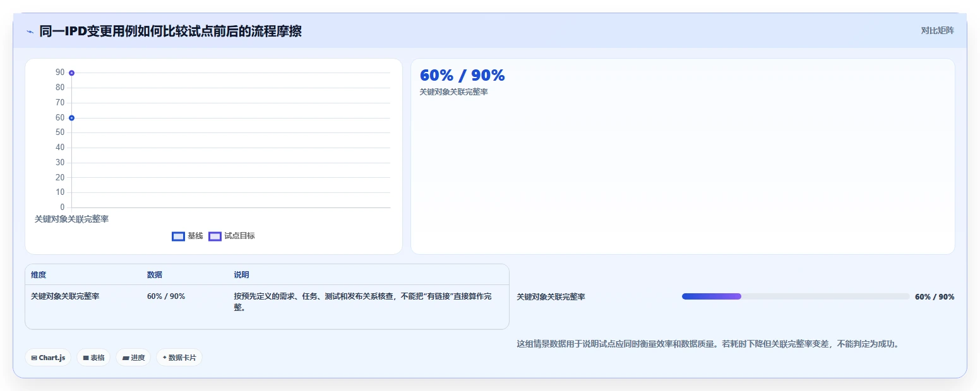Click the large 60% / 90% card value
This screenshot has height=391, width=980.
(x=462, y=75)
